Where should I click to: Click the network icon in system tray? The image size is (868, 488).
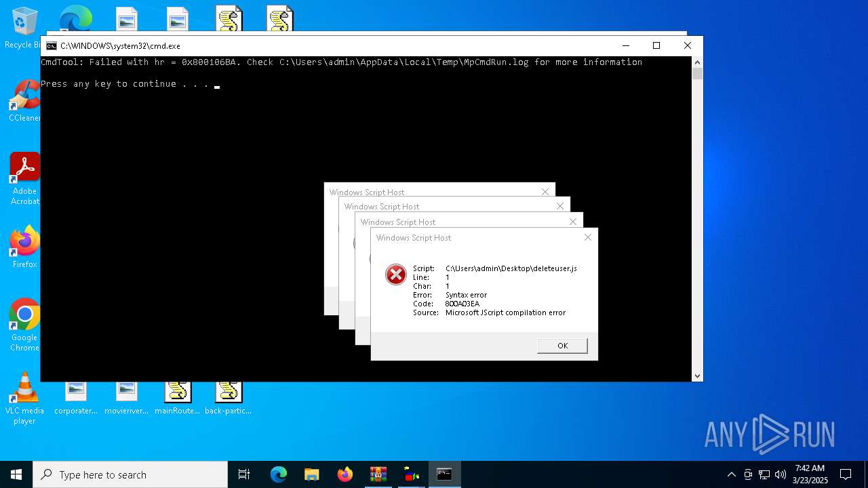tap(764, 474)
